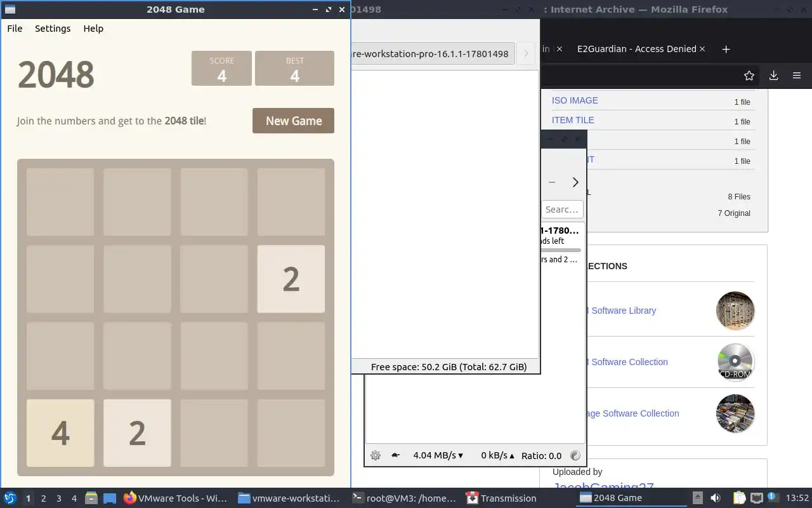Screen dimensions: 812x508
Task: Open the ITEM TILE download link
Action: coord(573,120)
